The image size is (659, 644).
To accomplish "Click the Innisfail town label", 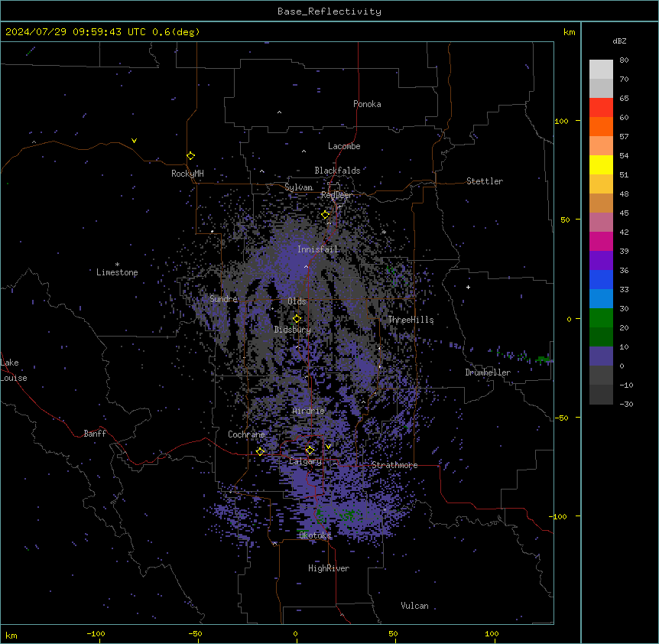I will pyautogui.click(x=317, y=249).
